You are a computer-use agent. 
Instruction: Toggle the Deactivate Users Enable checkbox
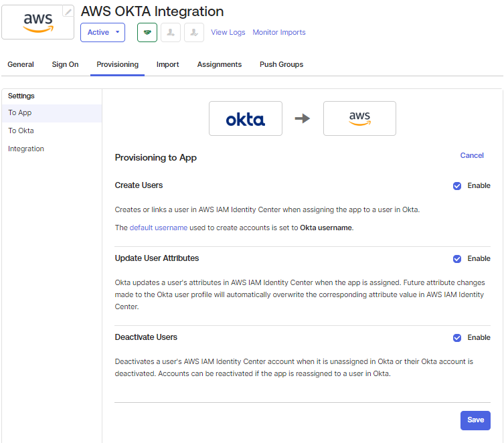click(x=457, y=338)
